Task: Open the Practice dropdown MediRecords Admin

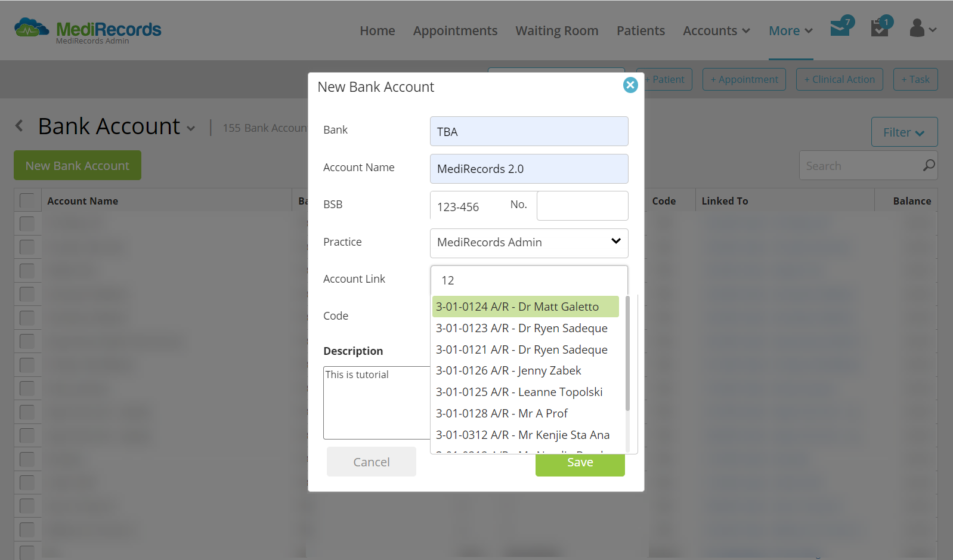Action: (x=529, y=243)
